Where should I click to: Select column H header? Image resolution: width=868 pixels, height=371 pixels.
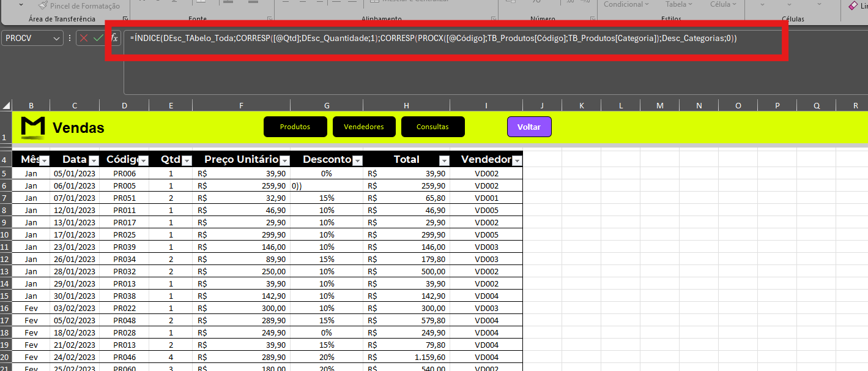coord(407,105)
